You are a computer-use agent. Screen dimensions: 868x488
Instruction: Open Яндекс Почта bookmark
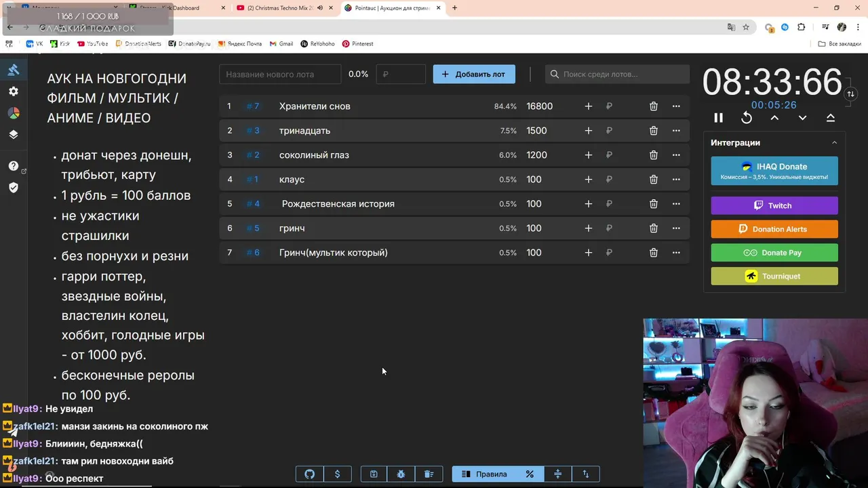[x=240, y=43]
